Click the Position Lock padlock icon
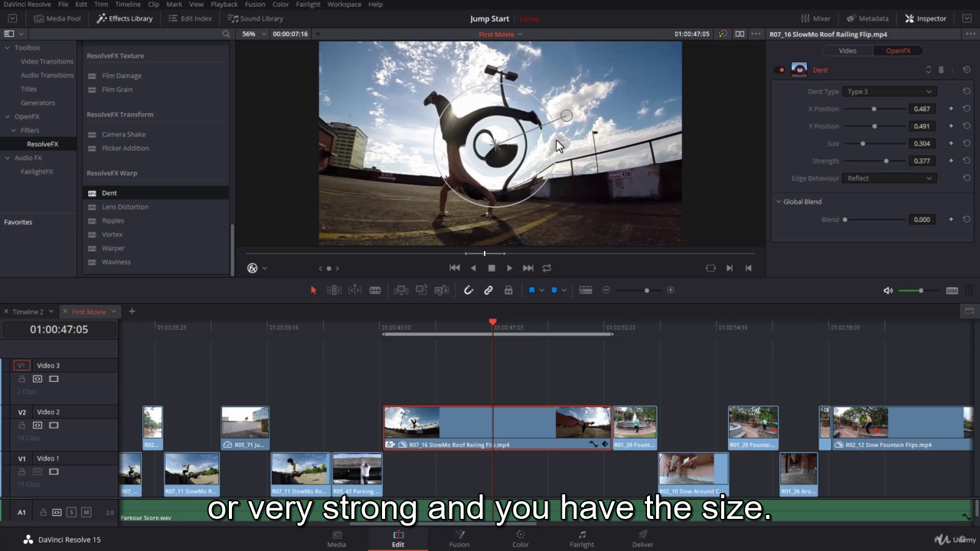 (x=508, y=290)
